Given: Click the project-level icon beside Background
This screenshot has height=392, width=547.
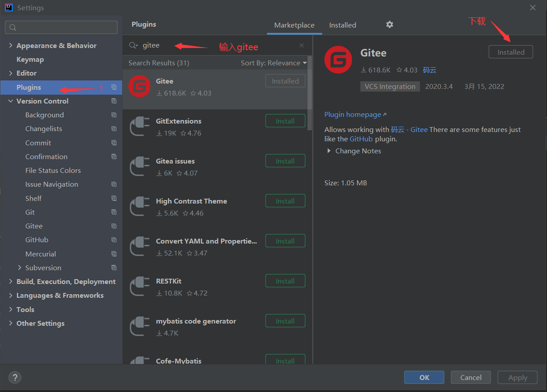Looking at the screenshot, I should click(114, 115).
